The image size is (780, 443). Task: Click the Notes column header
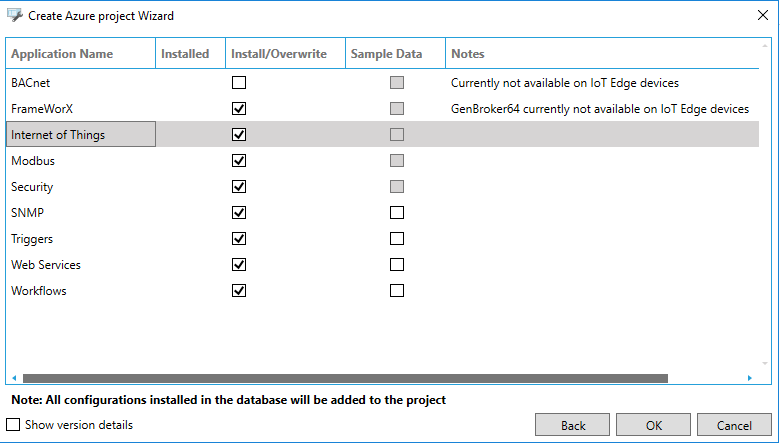[468, 54]
